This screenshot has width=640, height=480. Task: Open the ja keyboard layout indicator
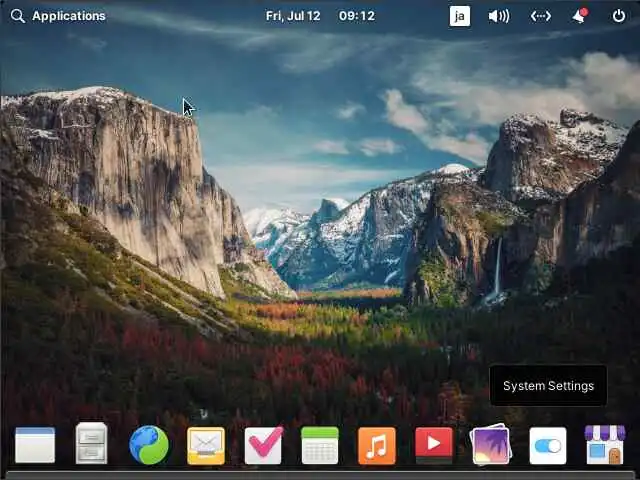[x=460, y=16]
